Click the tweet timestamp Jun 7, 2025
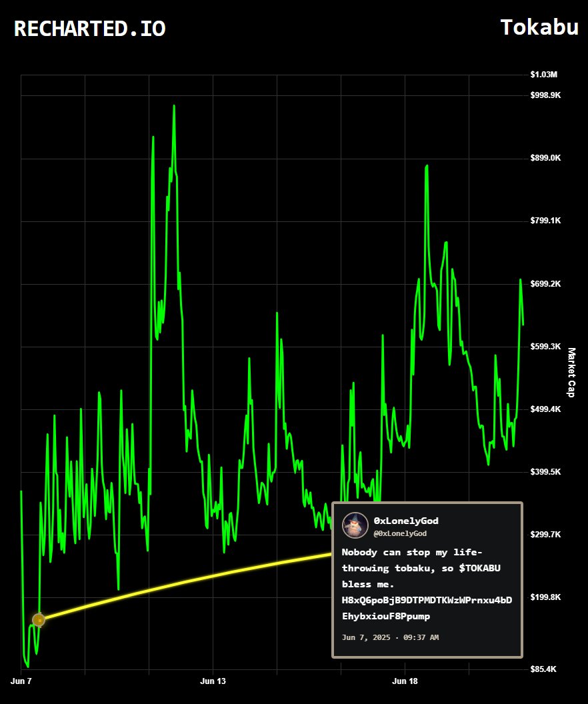The height and width of the screenshot is (704, 588). 390,637
